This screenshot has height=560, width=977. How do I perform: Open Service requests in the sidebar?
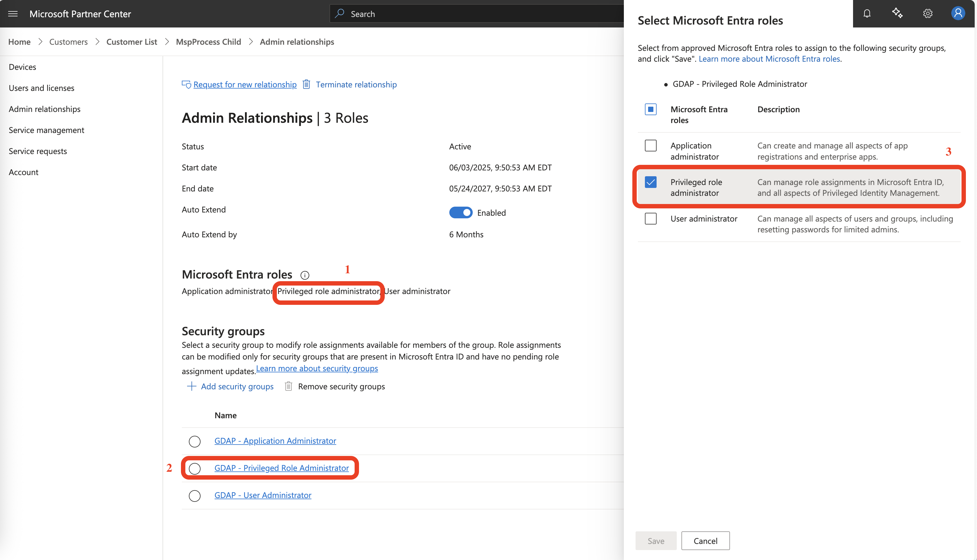(x=38, y=151)
